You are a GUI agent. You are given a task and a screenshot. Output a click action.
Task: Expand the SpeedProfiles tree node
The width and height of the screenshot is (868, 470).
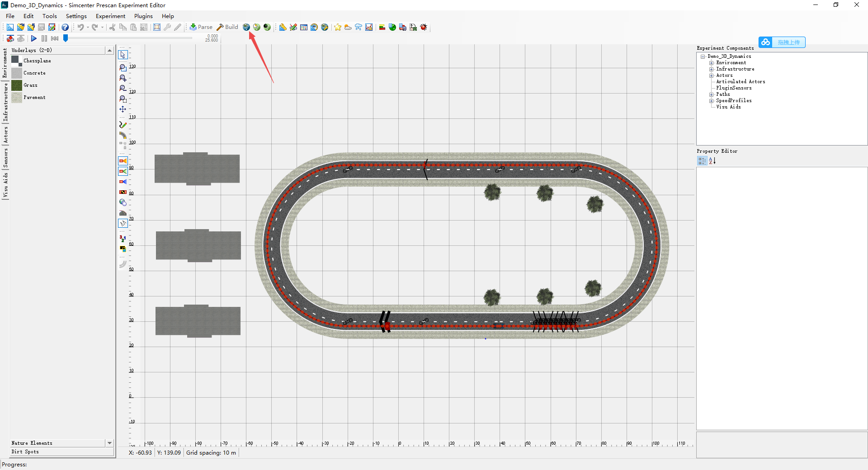pyautogui.click(x=711, y=101)
